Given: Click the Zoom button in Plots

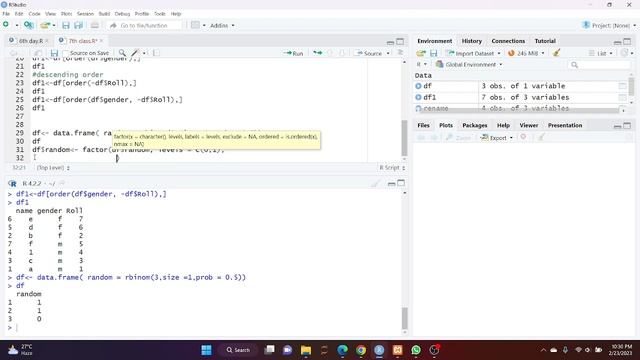Looking at the screenshot, I should click(x=458, y=138).
